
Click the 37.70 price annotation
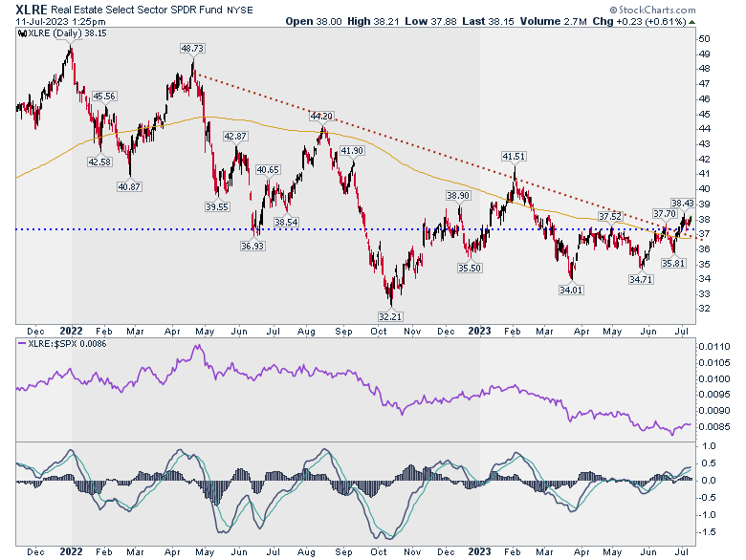tap(664, 214)
